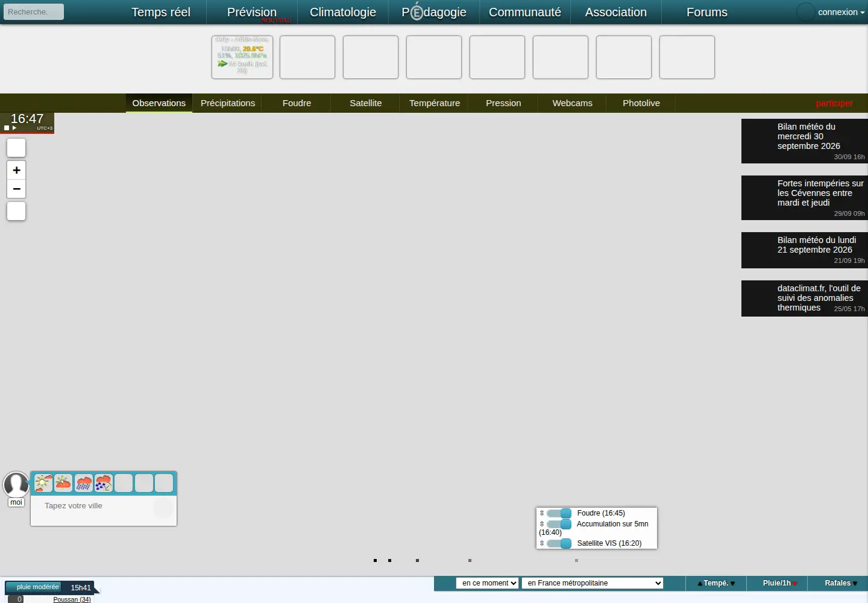The width and height of the screenshot is (868, 603).
Task: Play the map animation
Action: click(x=14, y=128)
